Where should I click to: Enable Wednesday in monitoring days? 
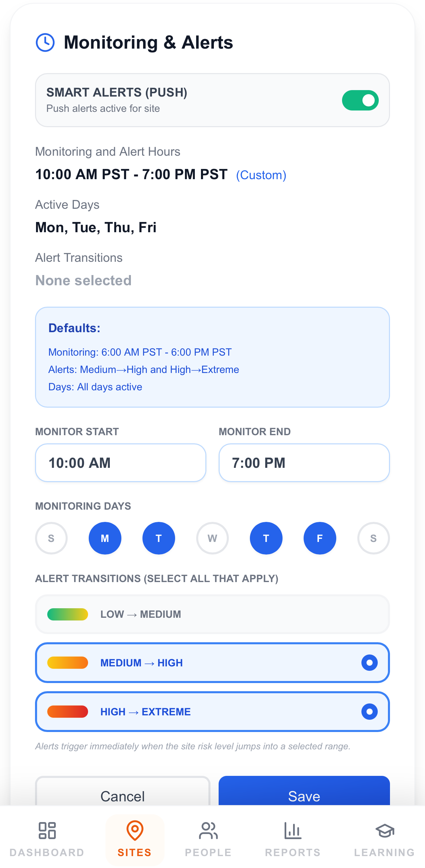213,538
